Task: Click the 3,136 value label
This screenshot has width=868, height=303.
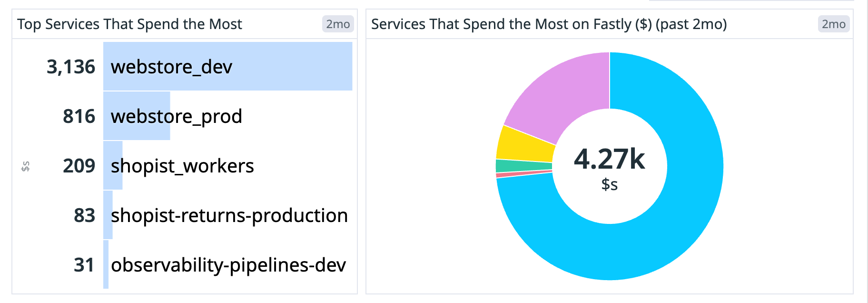Action: click(70, 67)
